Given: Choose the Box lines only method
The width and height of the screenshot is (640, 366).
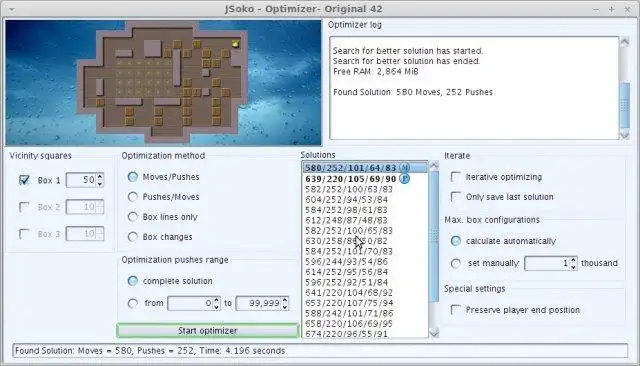Looking at the screenshot, I should (133, 217).
